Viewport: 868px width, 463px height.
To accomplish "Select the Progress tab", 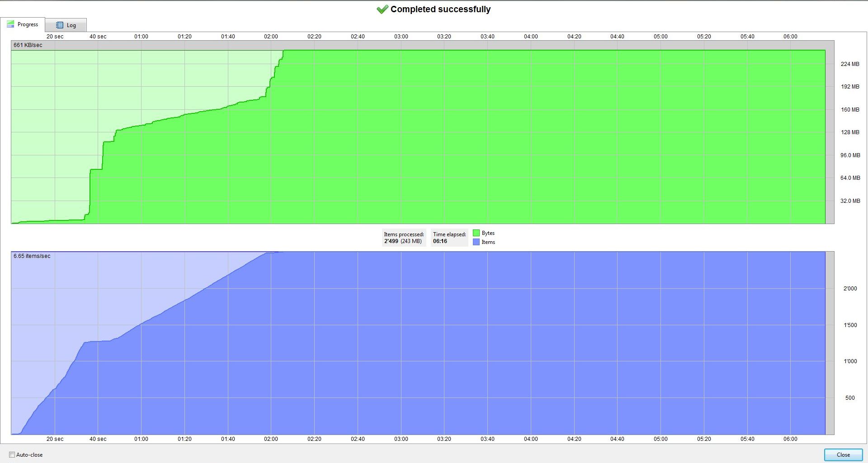I will [x=23, y=24].
